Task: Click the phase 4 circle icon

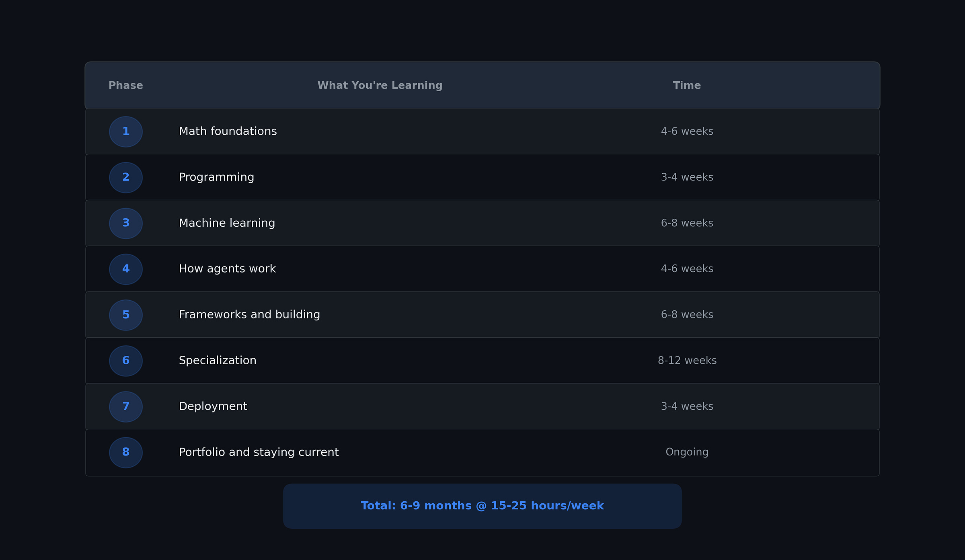Action: point(126,269)
